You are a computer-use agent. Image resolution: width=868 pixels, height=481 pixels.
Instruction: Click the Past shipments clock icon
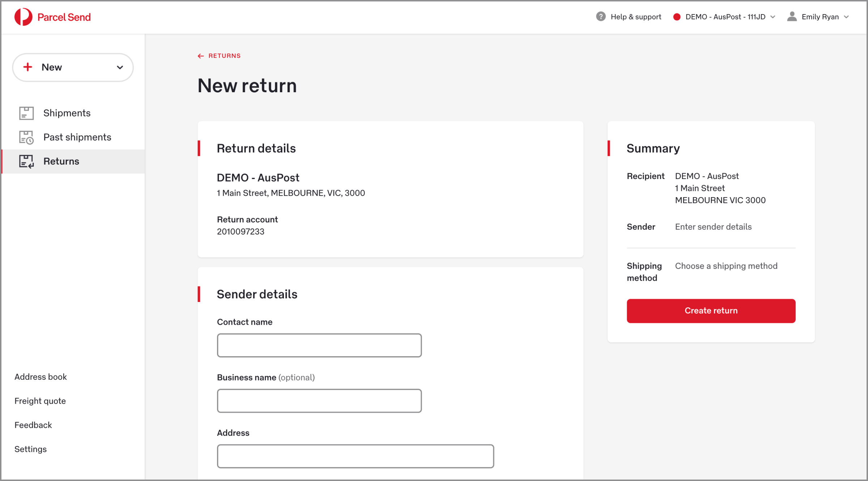pos(26,137)
